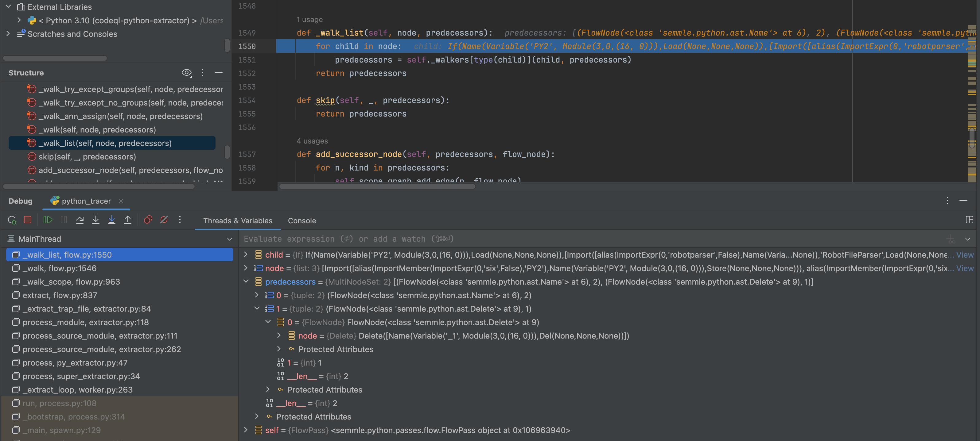980x441 pixels.
Task: Select the Threads & Variables tab
Action: coord(238,221)
